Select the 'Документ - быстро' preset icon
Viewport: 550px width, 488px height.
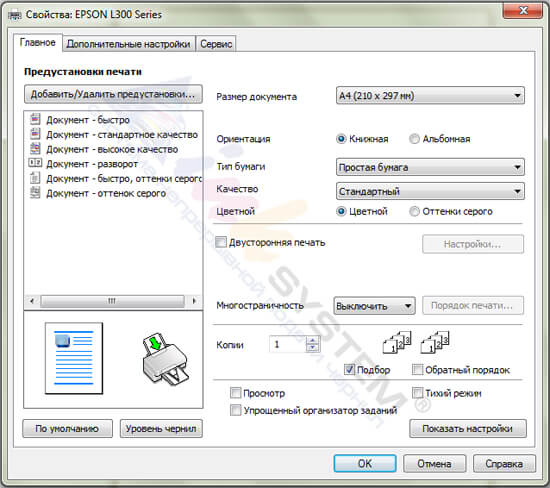[x=35, y=119]
